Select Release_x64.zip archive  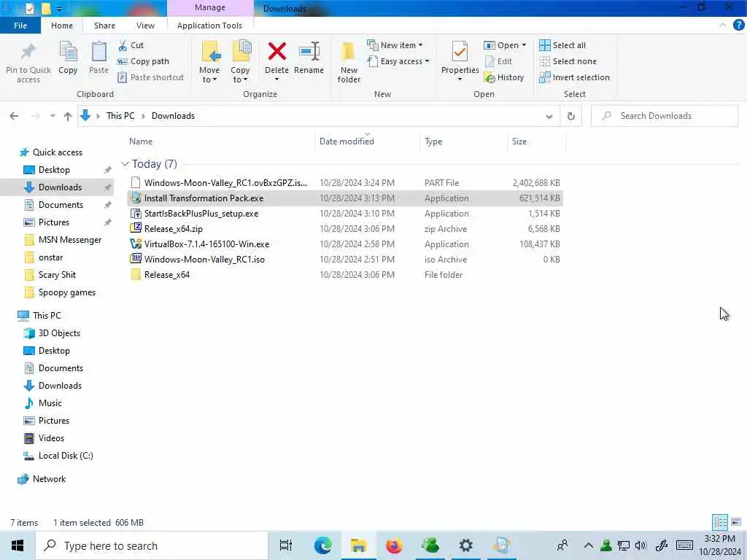[x=345, y=228]
